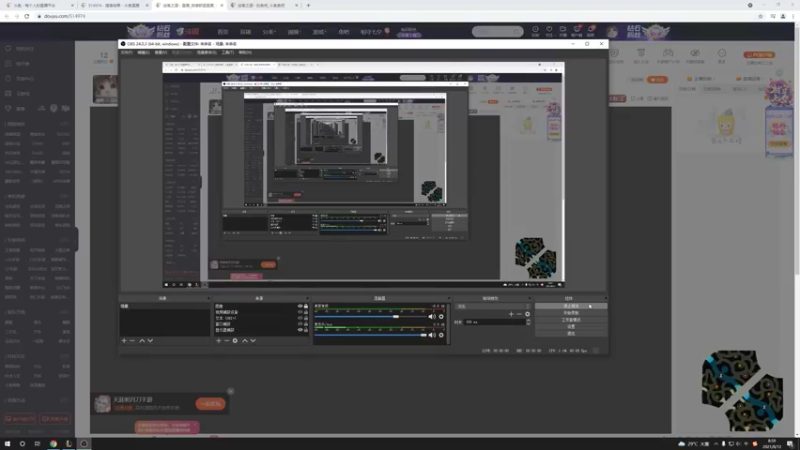Click the stop streaming button in Controls

(571, 306)
